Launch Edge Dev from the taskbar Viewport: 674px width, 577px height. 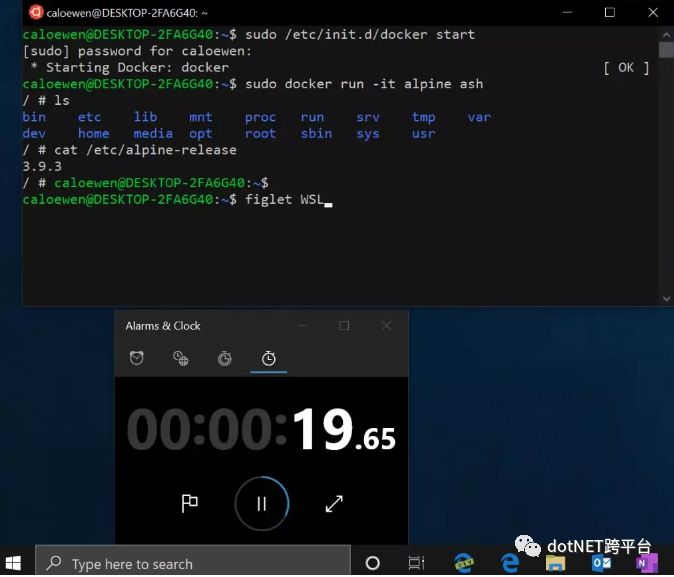tap(464, 563)
